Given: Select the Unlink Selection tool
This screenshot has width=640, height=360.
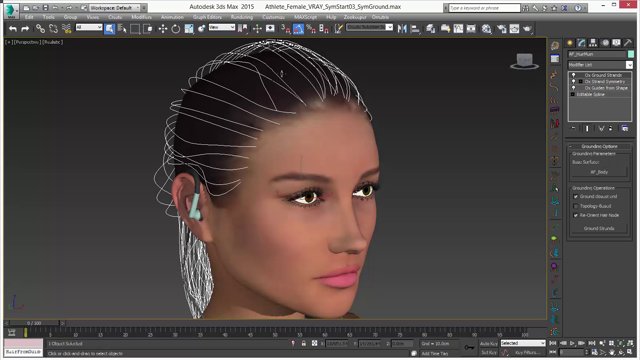Looking at the screenshot, I should 53,29.
